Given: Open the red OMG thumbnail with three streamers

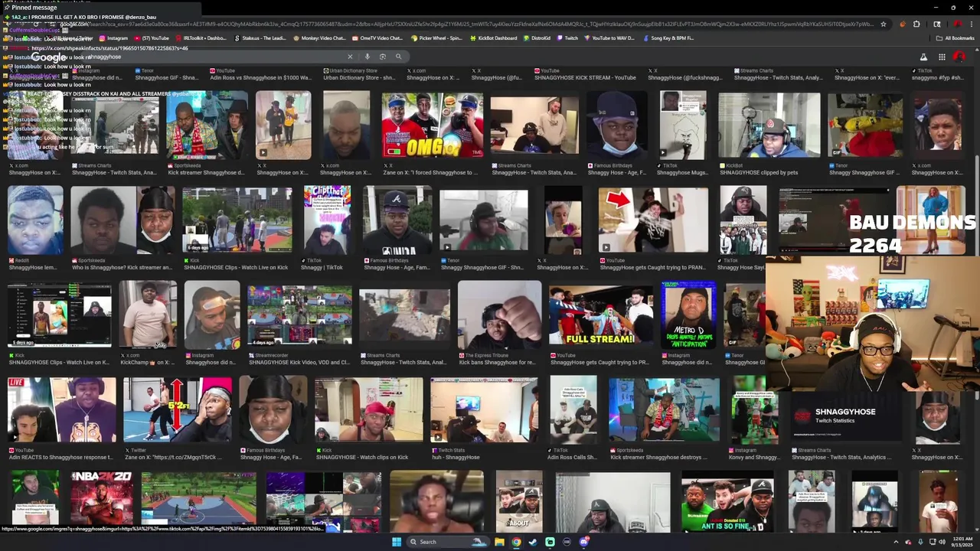Looking at the screenshot, I should [433, 126].
